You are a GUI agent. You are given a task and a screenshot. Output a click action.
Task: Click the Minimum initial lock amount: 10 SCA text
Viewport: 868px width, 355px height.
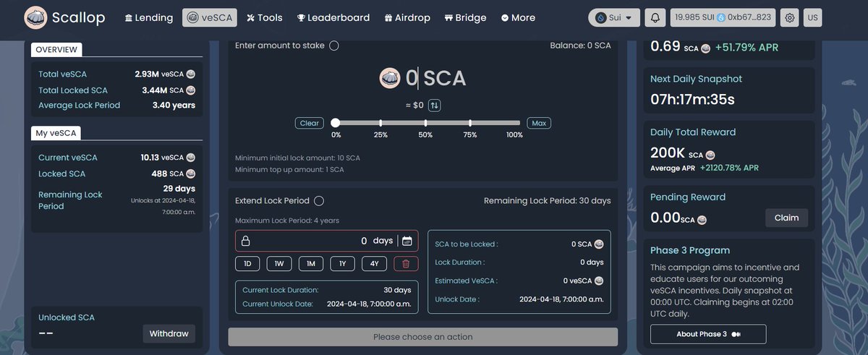click(x=297, y=158)
